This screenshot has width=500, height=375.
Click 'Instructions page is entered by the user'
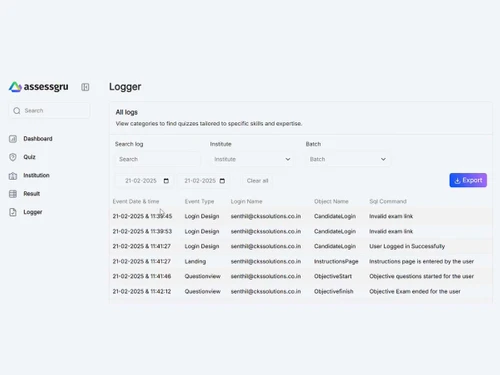(x=421, y=261)
